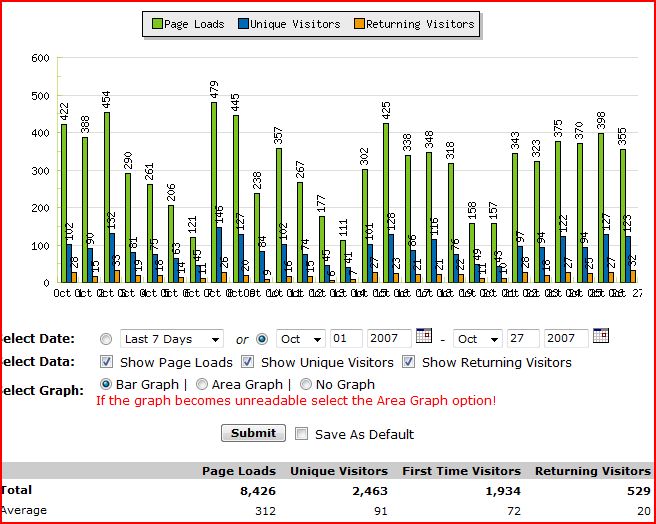The height and width of the screenshot is (524, 656).
Task: Click the red Area Graph warning text
Action: (296, 401)
